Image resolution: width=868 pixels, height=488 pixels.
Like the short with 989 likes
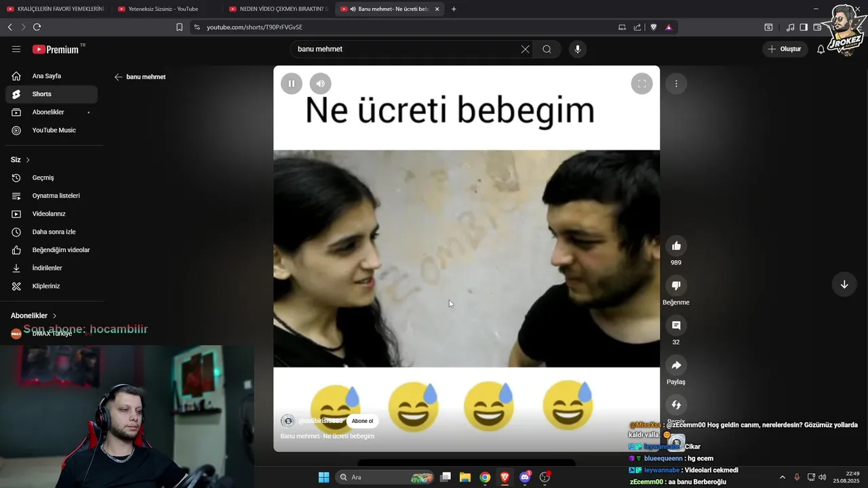[x=676, y=245]
